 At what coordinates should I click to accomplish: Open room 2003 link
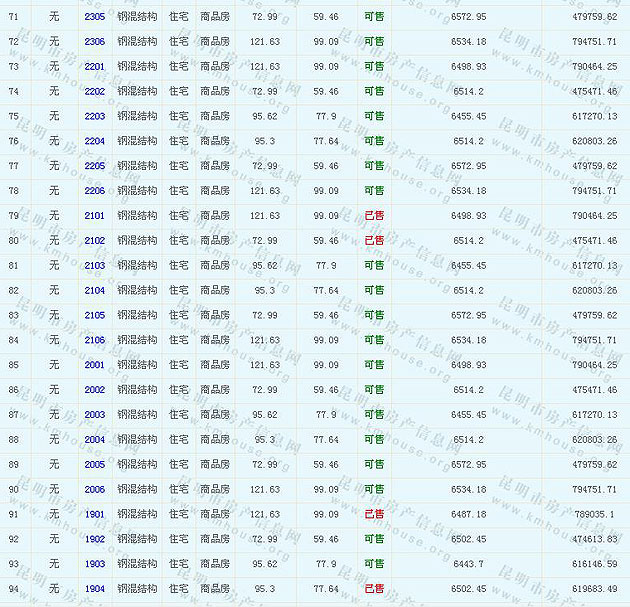94,414
